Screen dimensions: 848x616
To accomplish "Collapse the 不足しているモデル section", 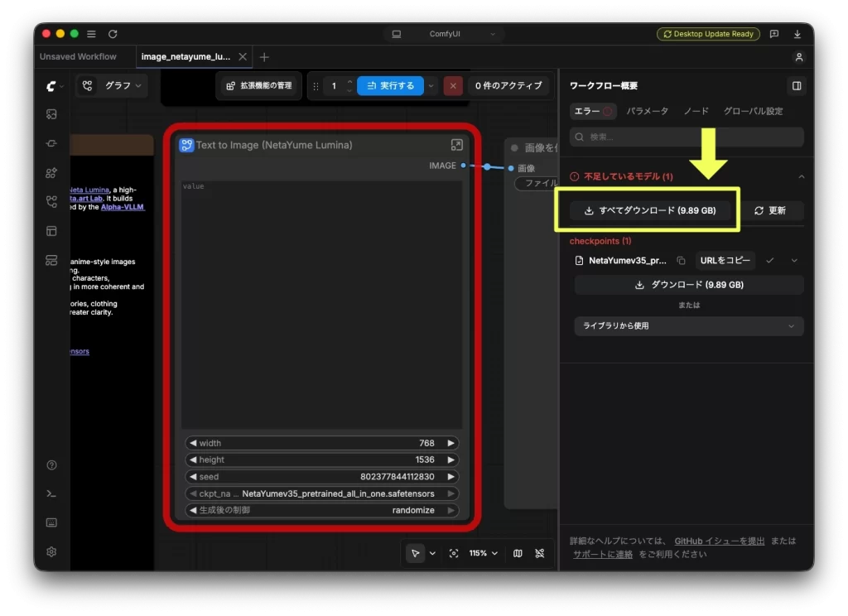I will [x=801, y=177].
